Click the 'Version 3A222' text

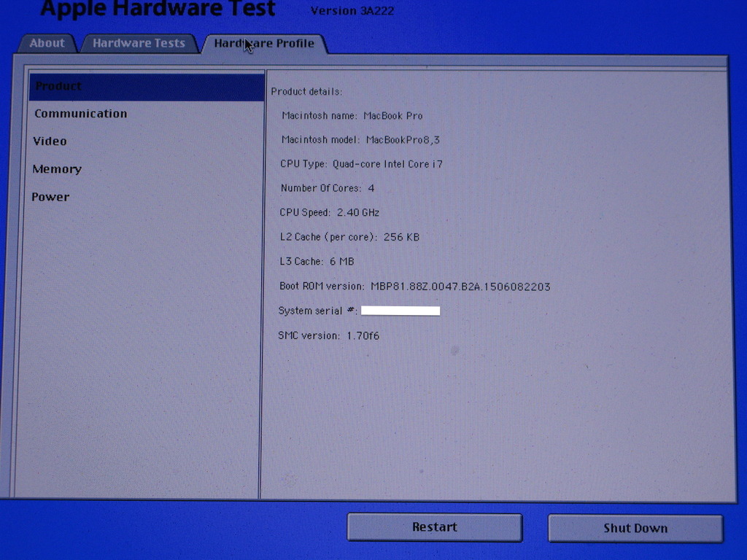[352, 10]
